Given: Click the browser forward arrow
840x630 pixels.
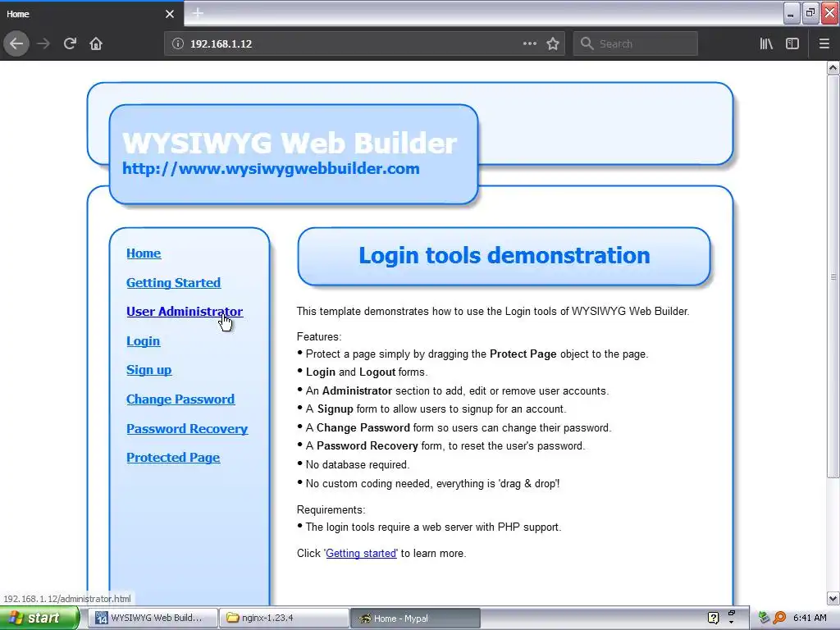Looking at the screenshot, I should (43, 43).
